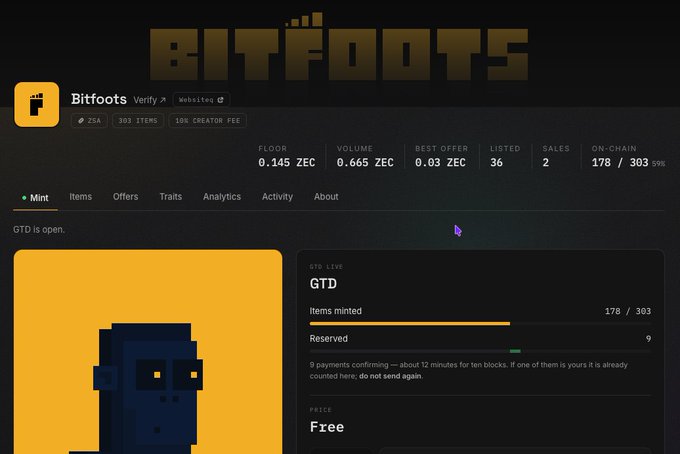Click the ZSA tag badge
The width and height of the screenshot is (680, 454).
point(89,121)
